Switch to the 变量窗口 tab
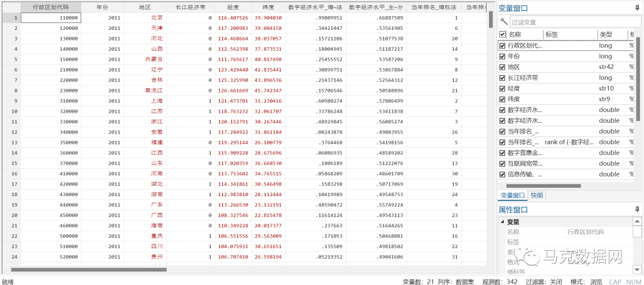644x285 pixels. [x=513, y=196]
